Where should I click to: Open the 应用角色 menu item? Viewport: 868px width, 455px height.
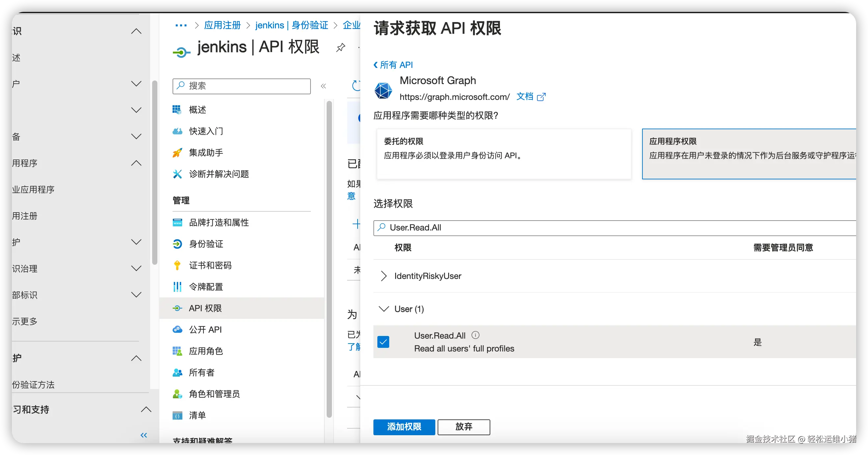(205, 351)
